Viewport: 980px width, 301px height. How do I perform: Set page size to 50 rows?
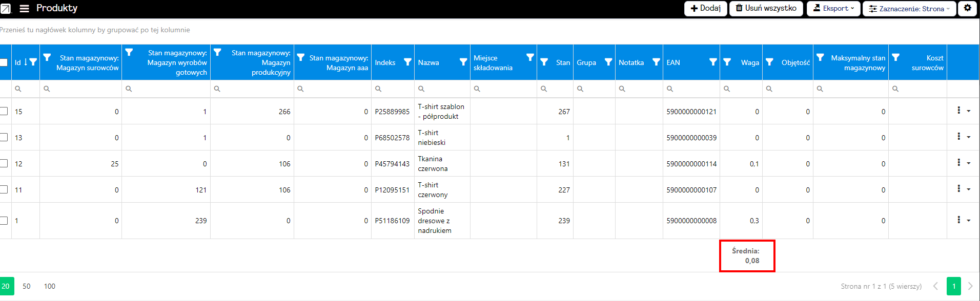coord(27,286)
